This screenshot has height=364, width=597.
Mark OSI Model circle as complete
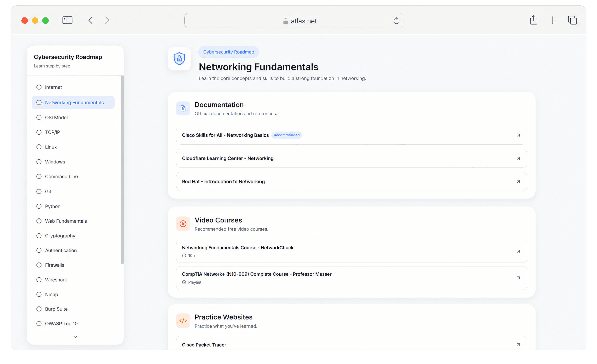(39, 117)
